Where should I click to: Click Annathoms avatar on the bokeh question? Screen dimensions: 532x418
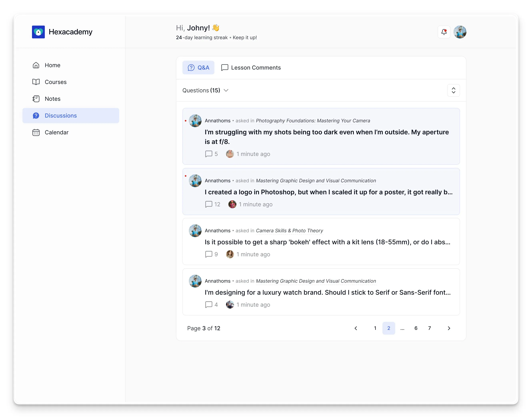195,231
